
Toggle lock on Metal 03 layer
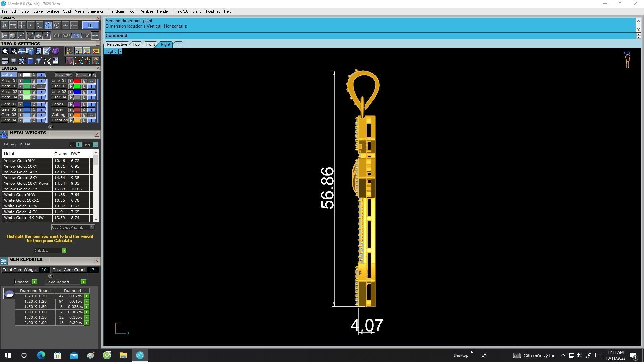[34, 92]
